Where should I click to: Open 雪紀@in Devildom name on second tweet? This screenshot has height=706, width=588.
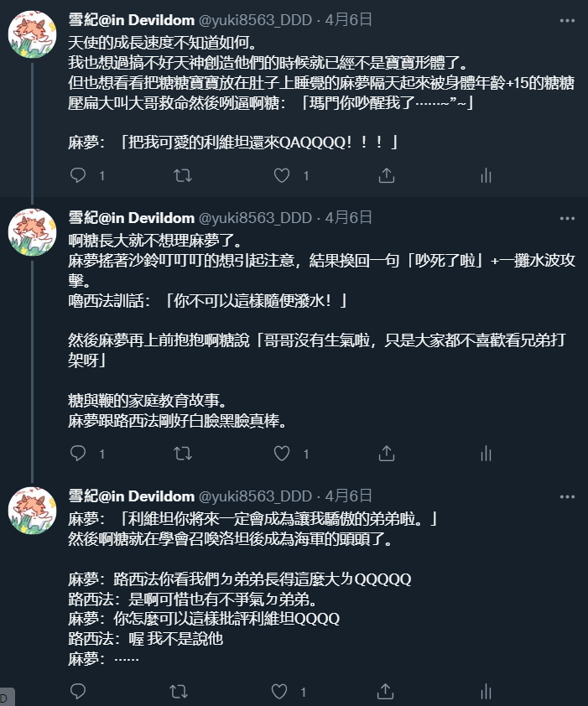tap(131, 217)
